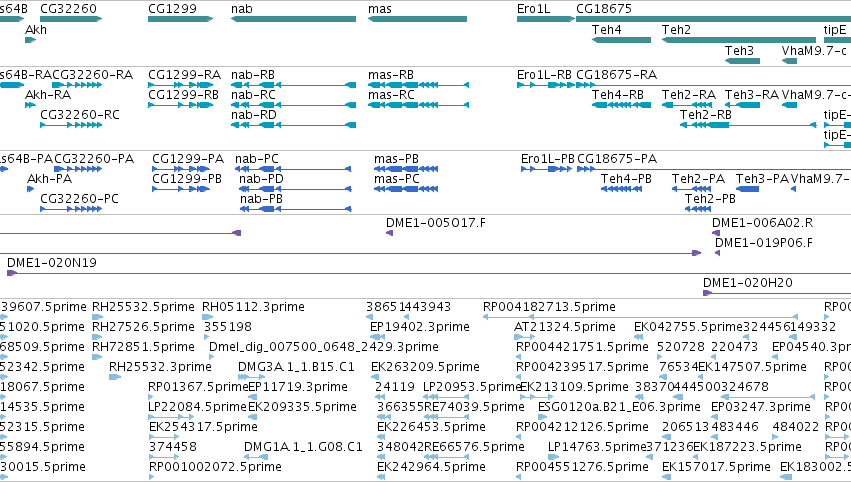Click EST AT21324.5prime
The width and height of the screenshot is (851, 482).
(x=524, y=337)
